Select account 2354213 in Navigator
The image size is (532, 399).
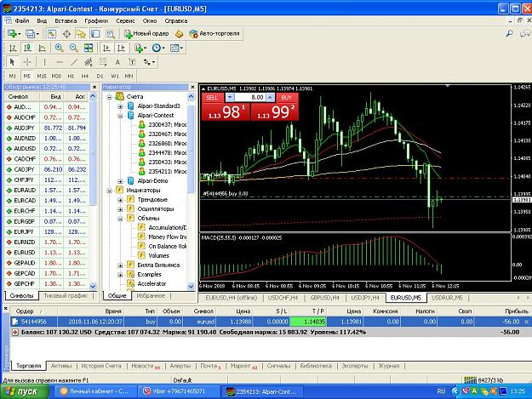tap(163, 172)
